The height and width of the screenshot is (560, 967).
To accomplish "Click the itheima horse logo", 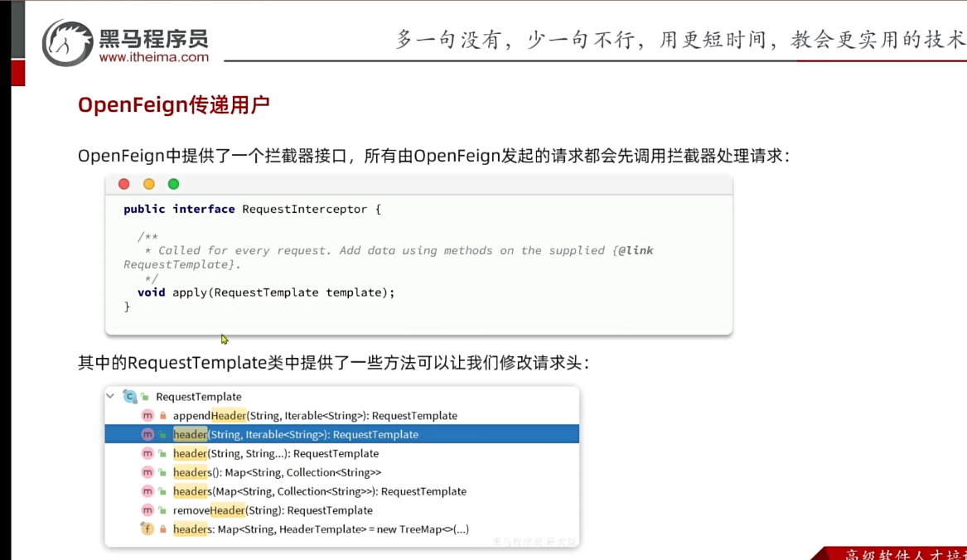I will click(68, 42).
